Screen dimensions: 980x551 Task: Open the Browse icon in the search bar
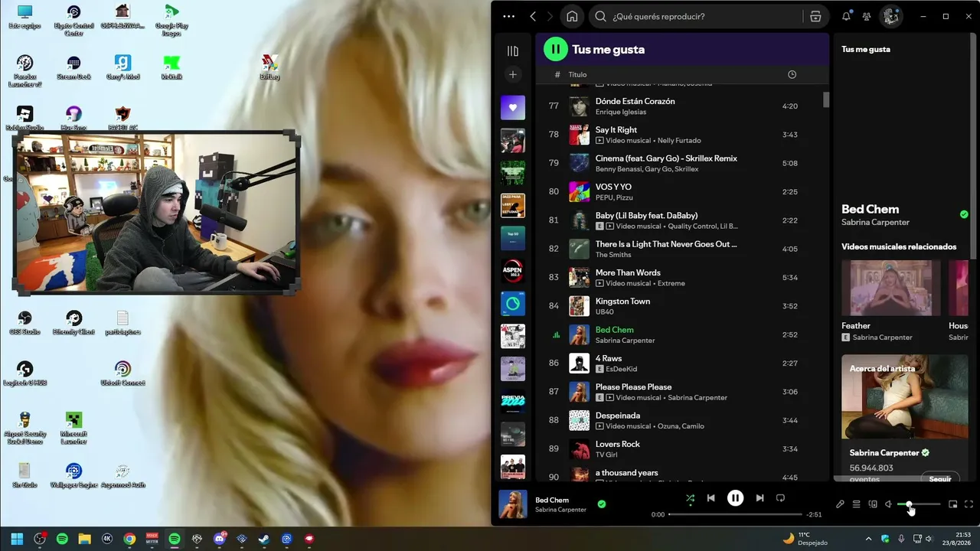(x=815, y=16)
